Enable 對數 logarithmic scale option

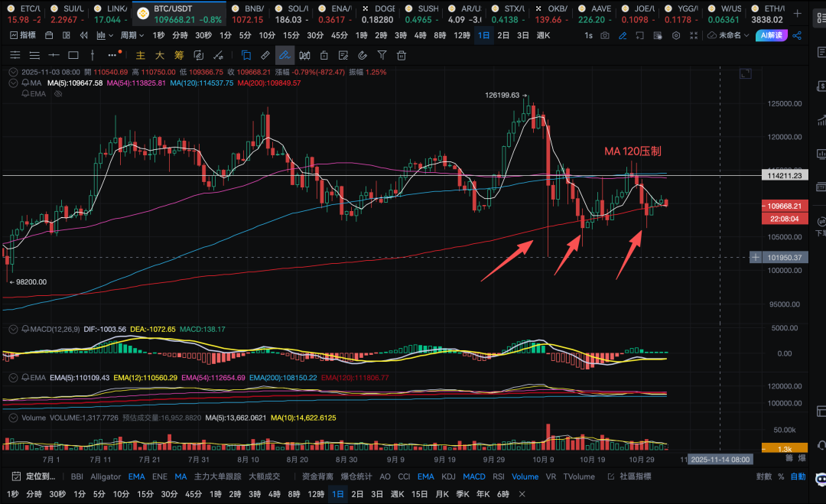[x=763, y=476]
